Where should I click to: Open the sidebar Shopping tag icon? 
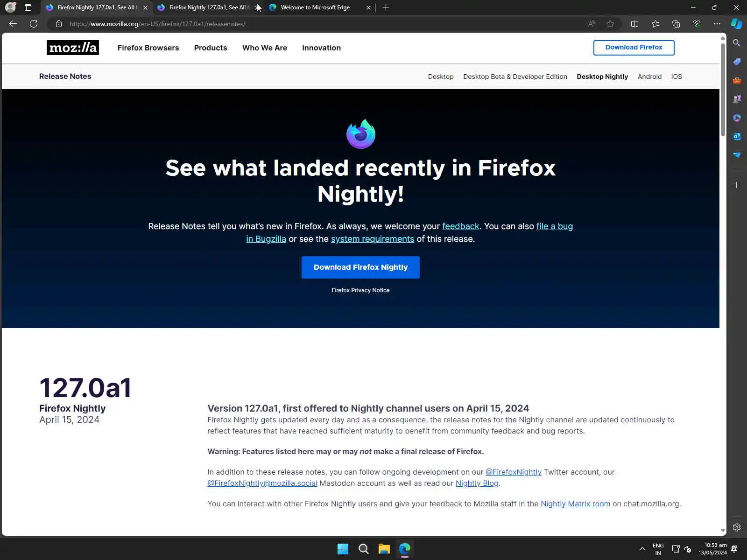tap(737, 62)
